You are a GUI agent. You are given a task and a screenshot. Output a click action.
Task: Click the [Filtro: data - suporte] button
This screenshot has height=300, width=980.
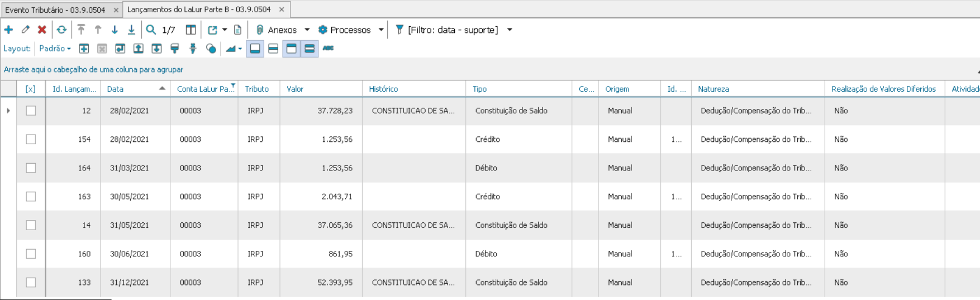pos(447,30)
